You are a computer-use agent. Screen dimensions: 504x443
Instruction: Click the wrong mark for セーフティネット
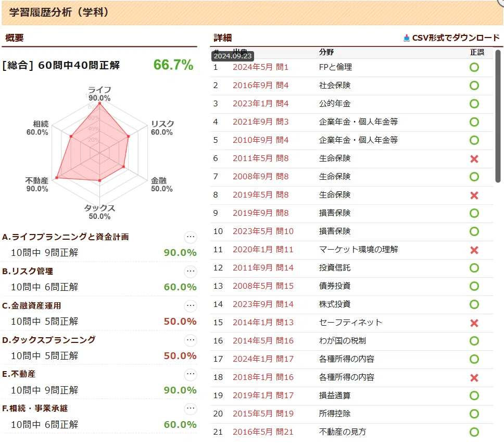(474, 323)
